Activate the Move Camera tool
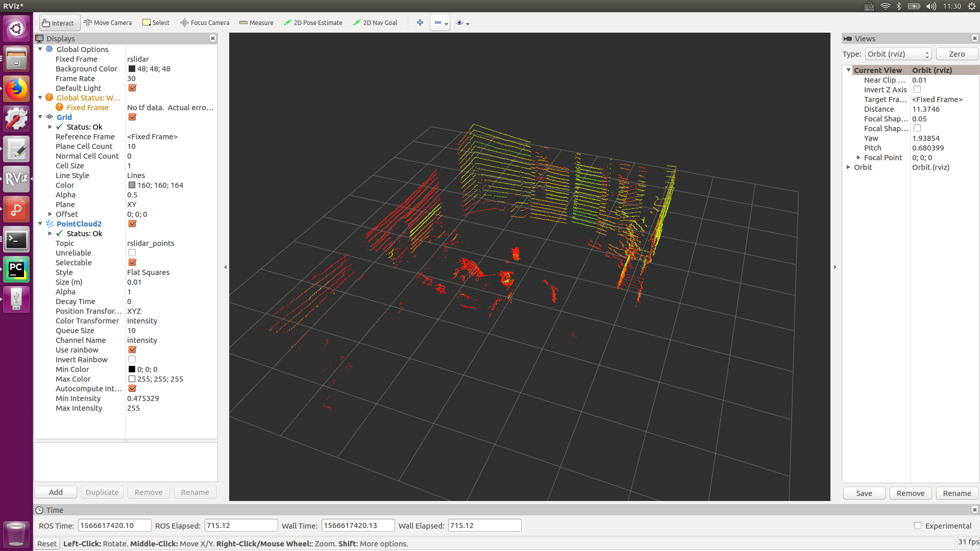Screen dimensions: 980x551 (x=107, y=22)
